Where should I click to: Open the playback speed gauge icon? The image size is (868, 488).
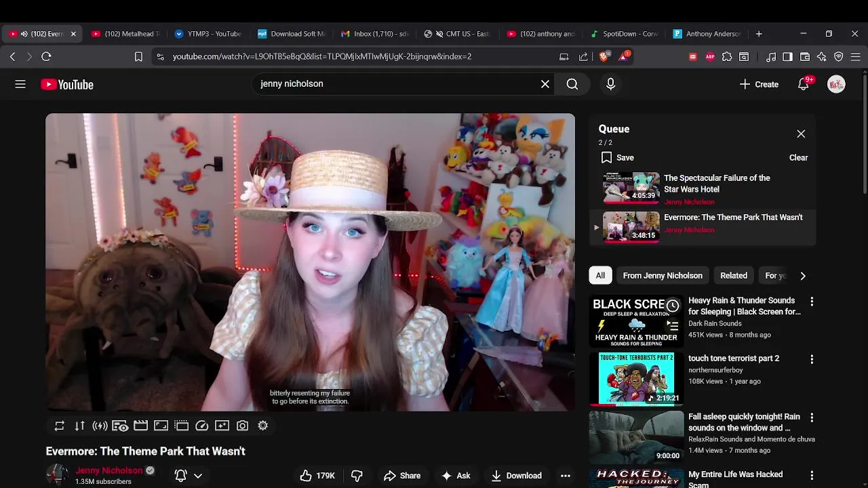201,426
